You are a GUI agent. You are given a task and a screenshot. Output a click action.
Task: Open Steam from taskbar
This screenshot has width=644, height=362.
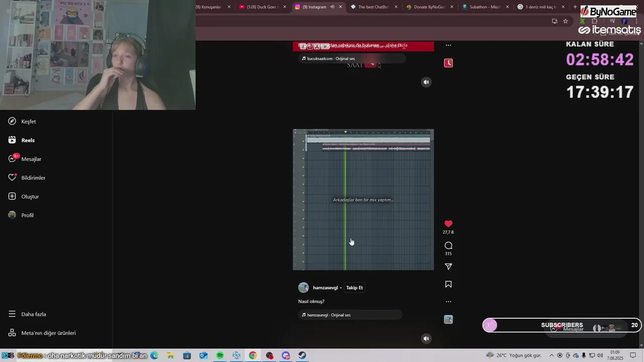302,355
